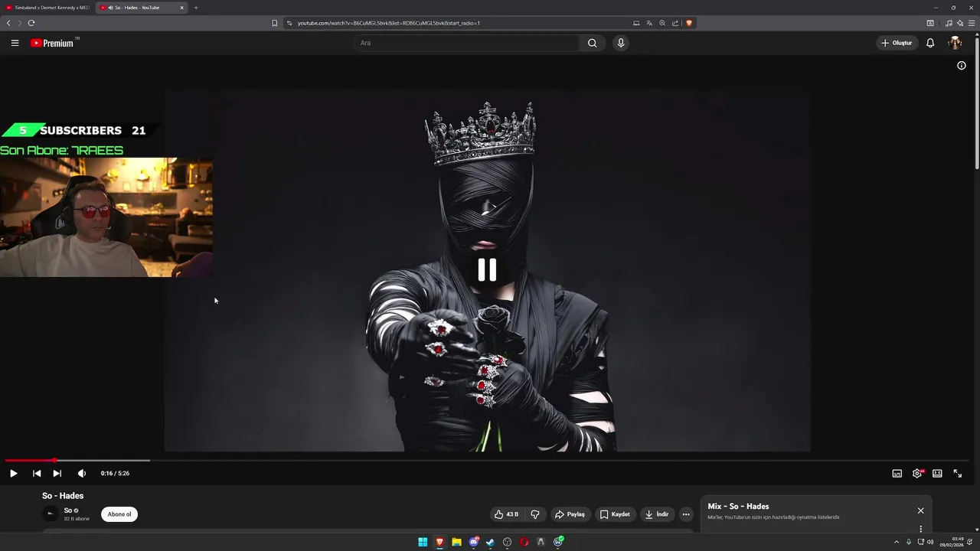Close the So - Hades tab

click(x=182, y=8)
